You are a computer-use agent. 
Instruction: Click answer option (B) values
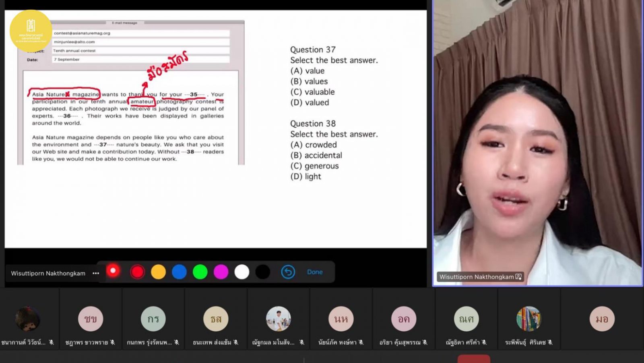click(309, 81)
